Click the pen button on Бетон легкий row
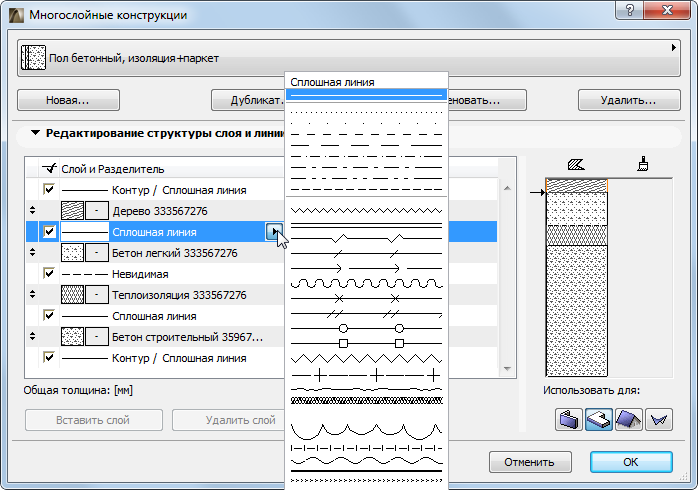 pos(97,253)
